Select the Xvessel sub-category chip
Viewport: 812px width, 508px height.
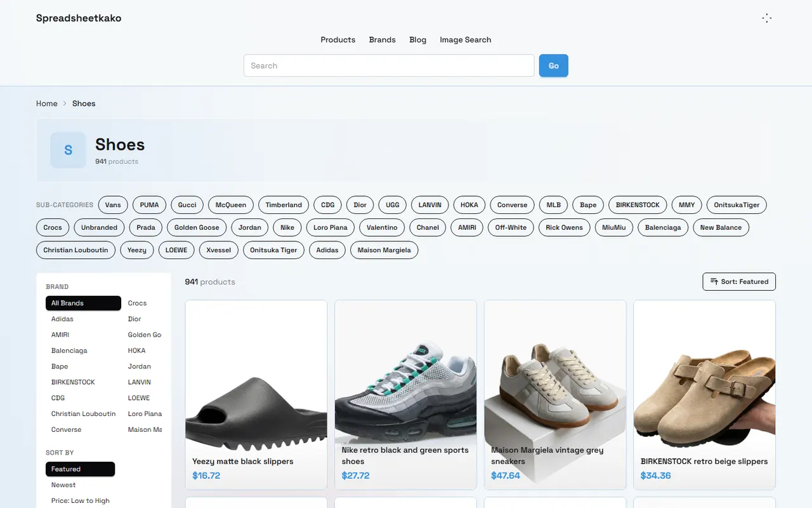pos(219,250)
